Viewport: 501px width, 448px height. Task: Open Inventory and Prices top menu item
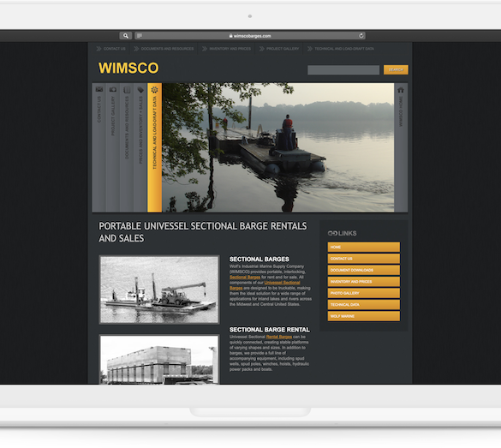pos(227,49)
